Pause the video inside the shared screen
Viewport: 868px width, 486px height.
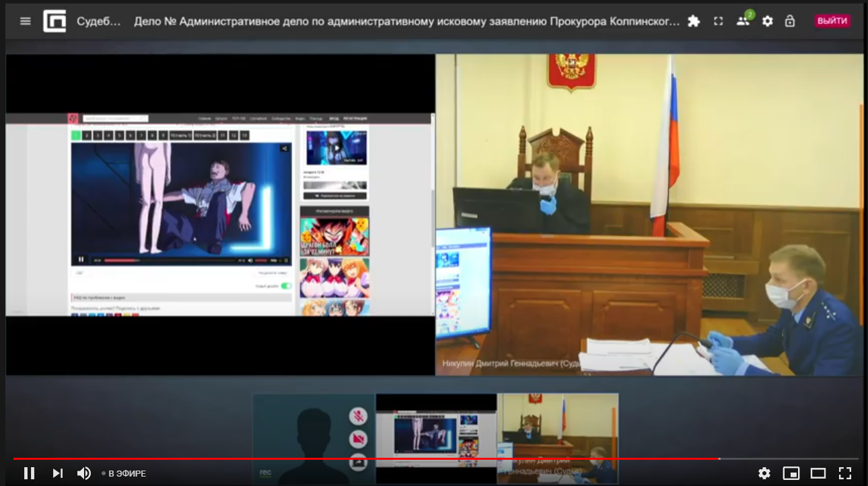pos(81,259)
